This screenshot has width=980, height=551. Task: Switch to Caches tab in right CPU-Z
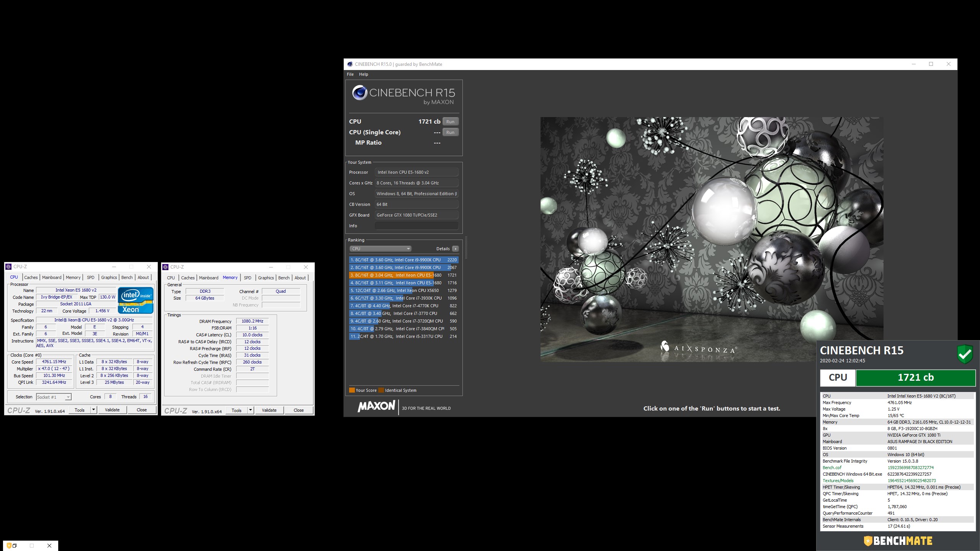[188, 278]
